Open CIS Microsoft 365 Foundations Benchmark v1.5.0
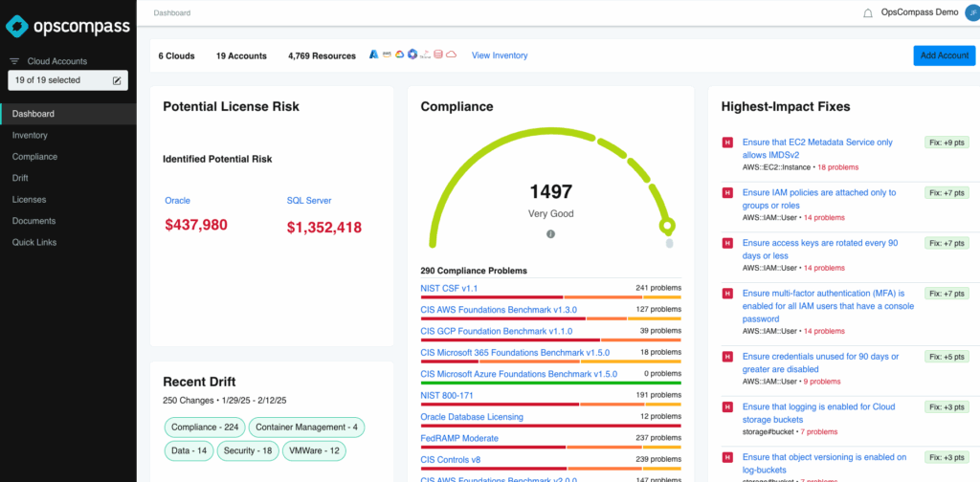 515,352
